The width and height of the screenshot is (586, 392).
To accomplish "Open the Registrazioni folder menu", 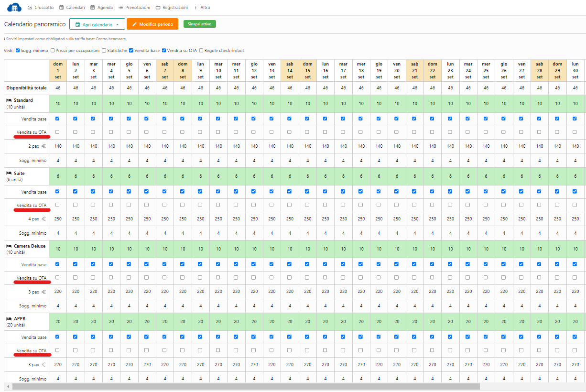I will (172, 8).
